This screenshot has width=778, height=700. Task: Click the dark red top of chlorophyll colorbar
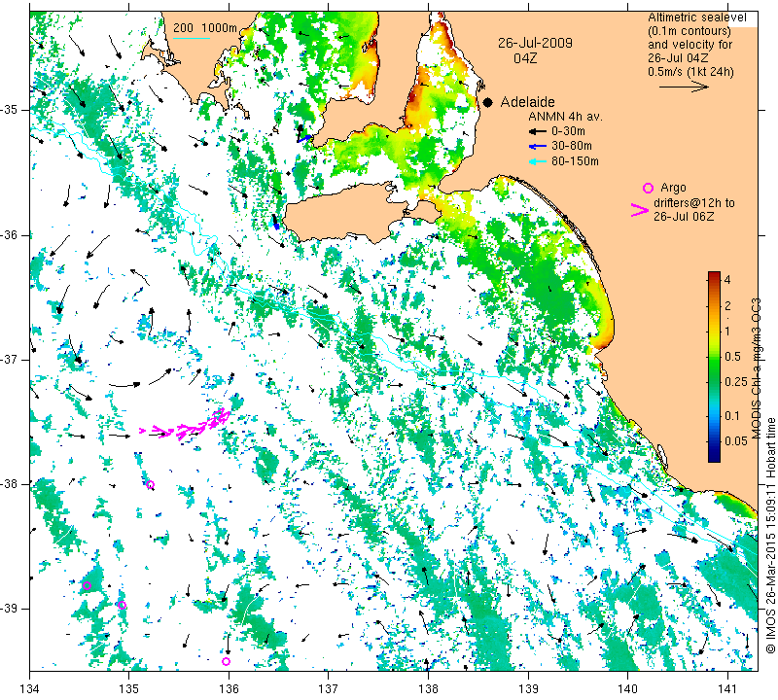714,276
